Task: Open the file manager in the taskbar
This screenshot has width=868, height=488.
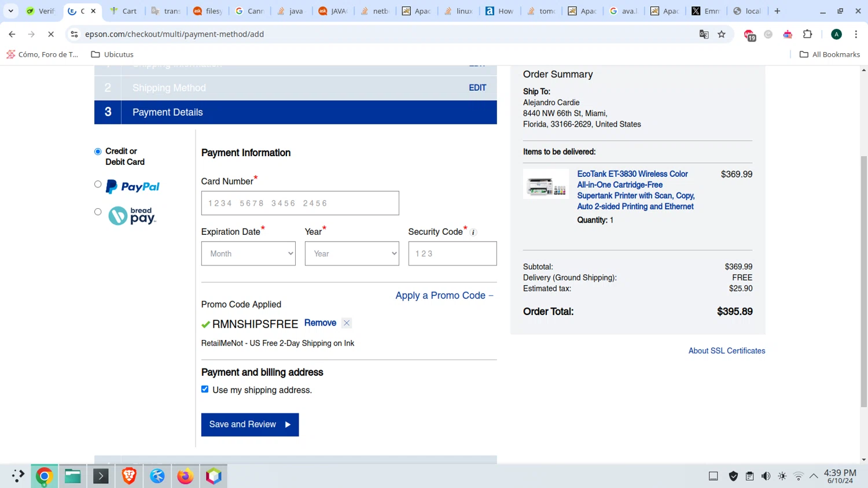Action: (72, 476)
